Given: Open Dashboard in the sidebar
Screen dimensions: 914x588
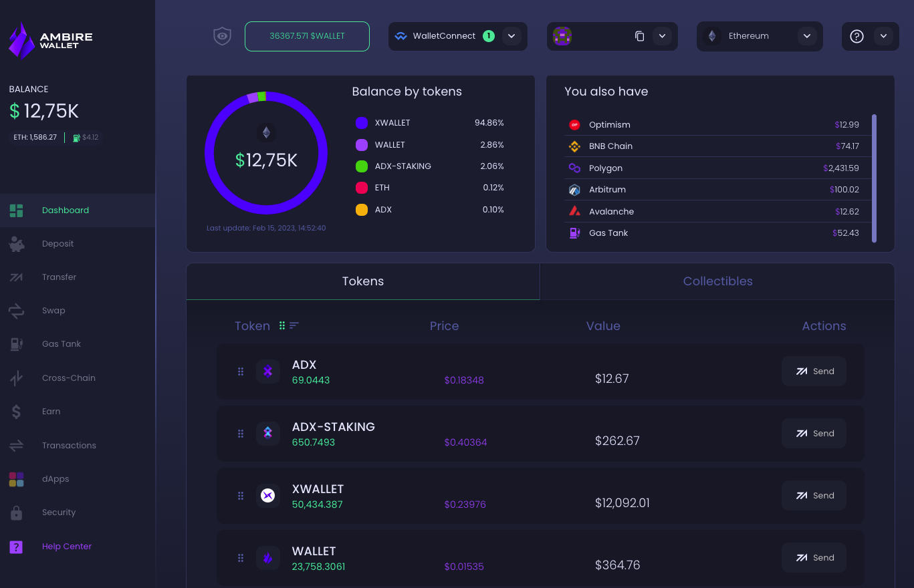Looking at the screenshot, I should point(78,210).
